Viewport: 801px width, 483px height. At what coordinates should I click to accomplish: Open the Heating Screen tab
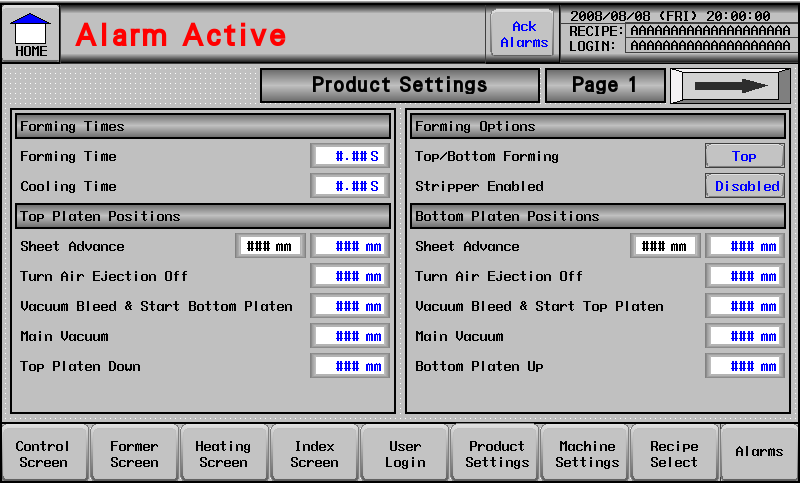[x=223, y=454]
